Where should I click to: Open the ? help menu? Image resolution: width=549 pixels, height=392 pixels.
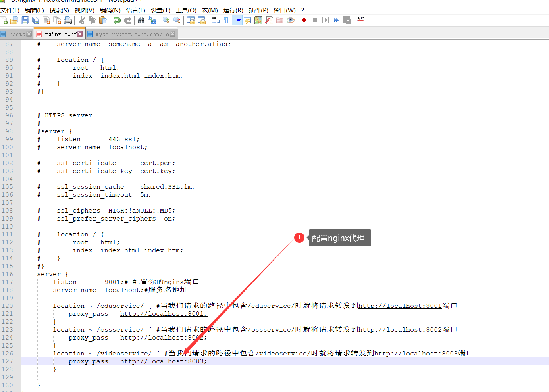(x=303, y=10)
